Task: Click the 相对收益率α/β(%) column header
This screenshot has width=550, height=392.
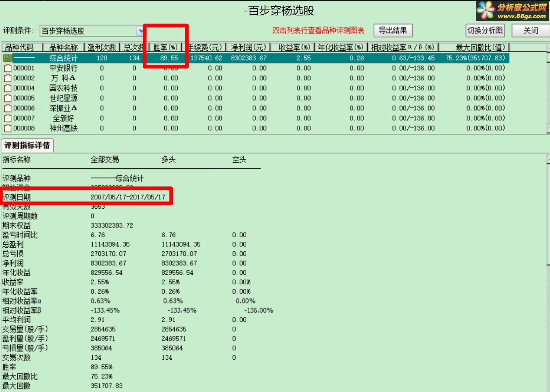Action: pos(403,47)
